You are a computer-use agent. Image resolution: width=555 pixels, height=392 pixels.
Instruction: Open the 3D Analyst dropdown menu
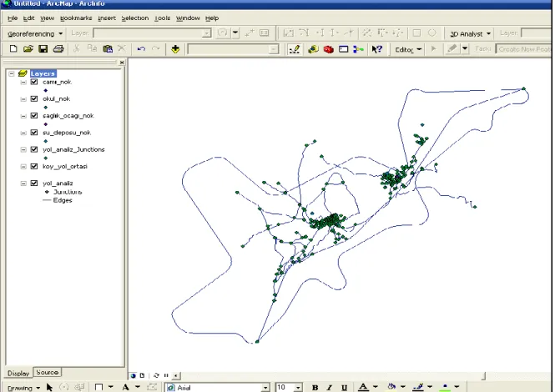pyautogui.click(x=470, y=34)
